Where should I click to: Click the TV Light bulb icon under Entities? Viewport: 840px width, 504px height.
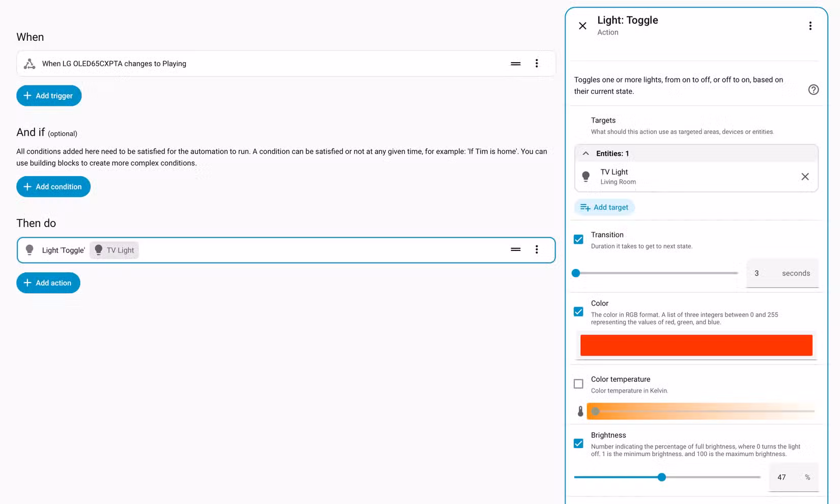(586, 176)
